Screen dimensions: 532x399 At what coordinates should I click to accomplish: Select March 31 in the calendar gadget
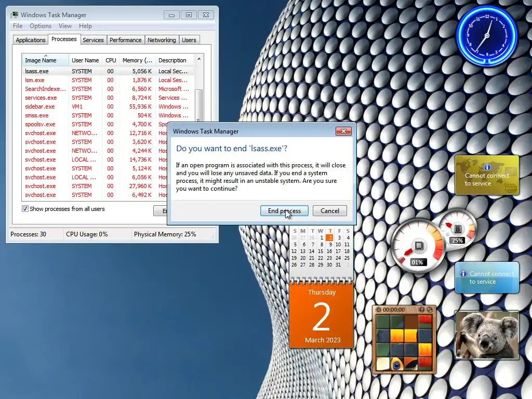click(x=338, y=265)
